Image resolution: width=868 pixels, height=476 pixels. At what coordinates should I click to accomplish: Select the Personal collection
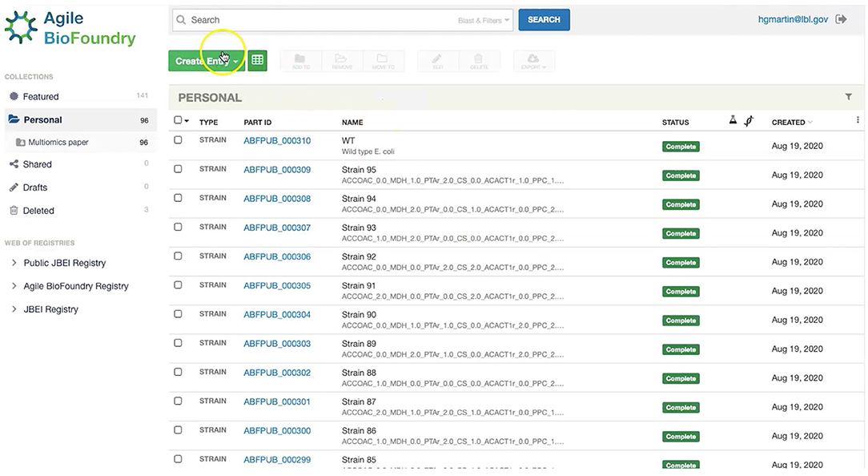point(81,119)
